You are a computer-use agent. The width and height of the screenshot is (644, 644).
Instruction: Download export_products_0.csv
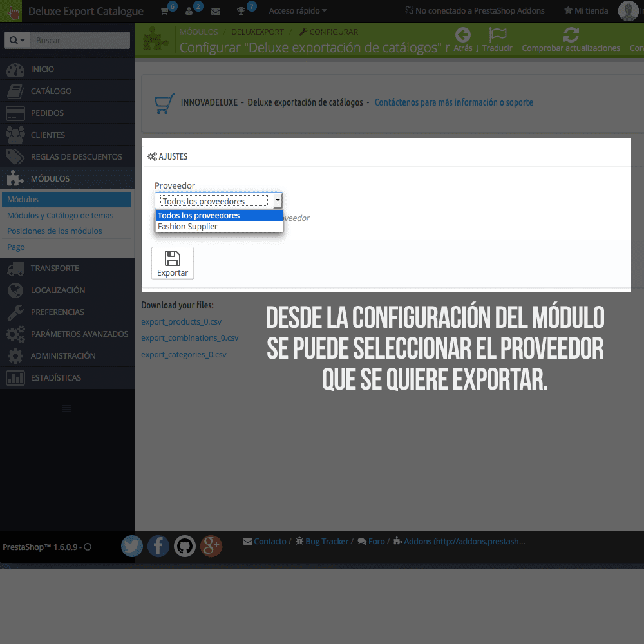[x=182, y=321]
